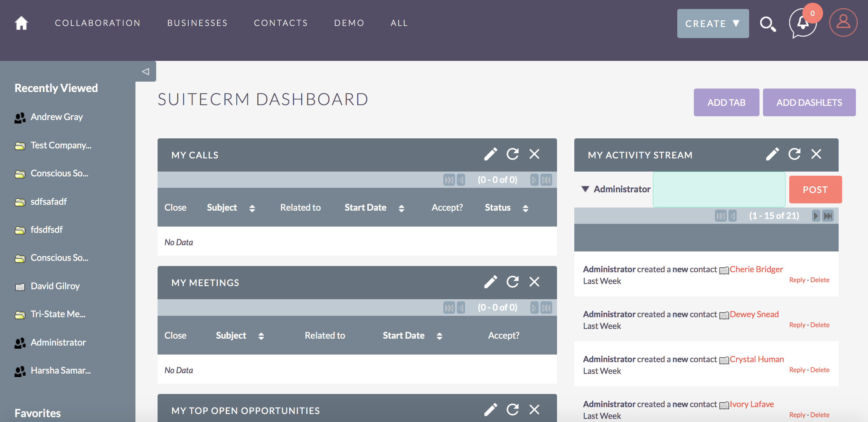Screen dimensions: 868x422
Task: Click the ADD DASHLETS button
Action: (809, 102)
